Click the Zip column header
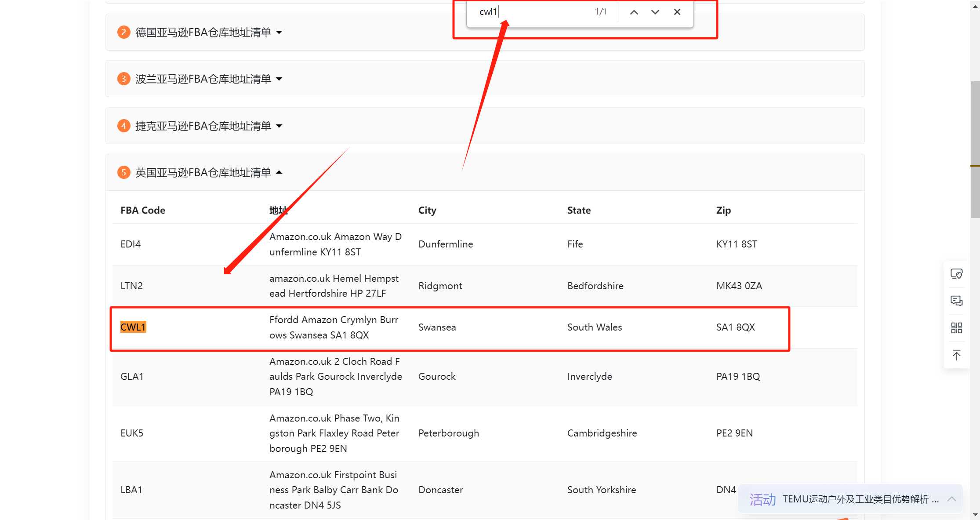The width and height of the screenshot is (980, 520). (x=723, y=210)
